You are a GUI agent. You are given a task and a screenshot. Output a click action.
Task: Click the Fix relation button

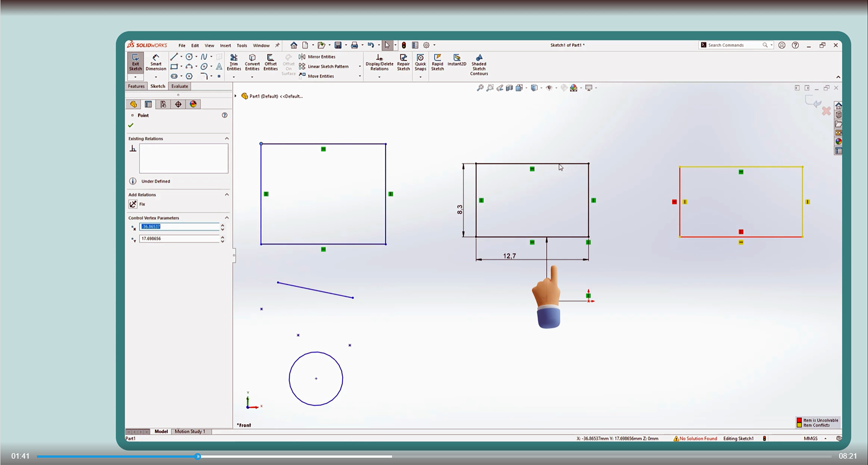(133, 204)
